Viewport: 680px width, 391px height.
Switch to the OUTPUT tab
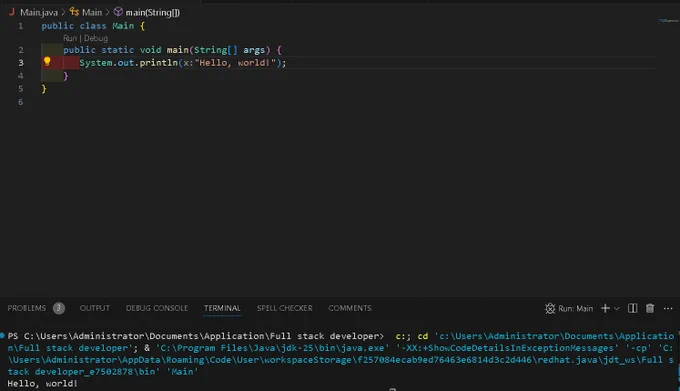[x=95, y=308]
